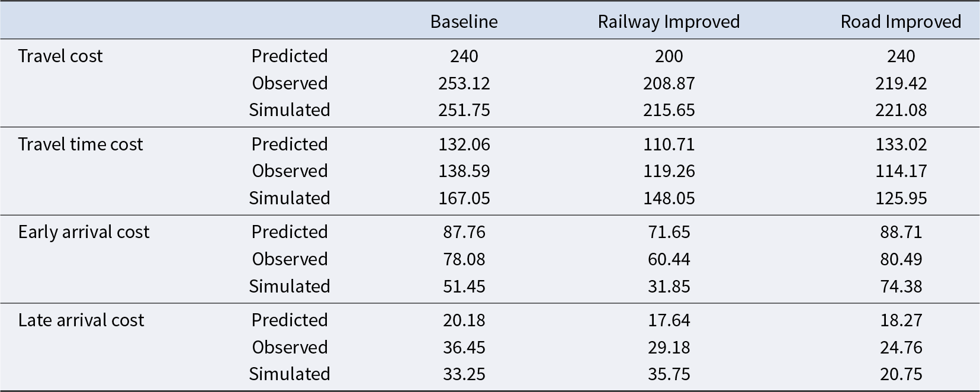Click the Early arrival cost row label
980x392 pixels.
coord(83,232)
